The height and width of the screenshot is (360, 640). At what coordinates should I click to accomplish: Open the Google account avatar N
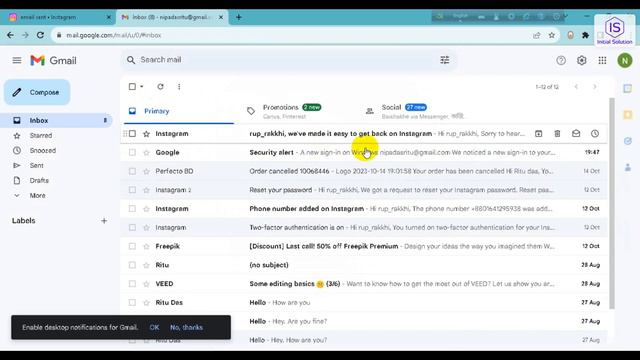tap(624, 60)
